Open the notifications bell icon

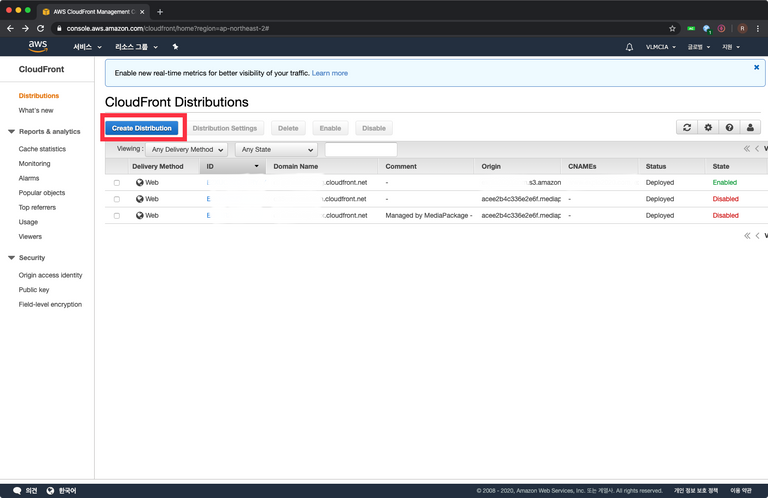tap(629, 47)
